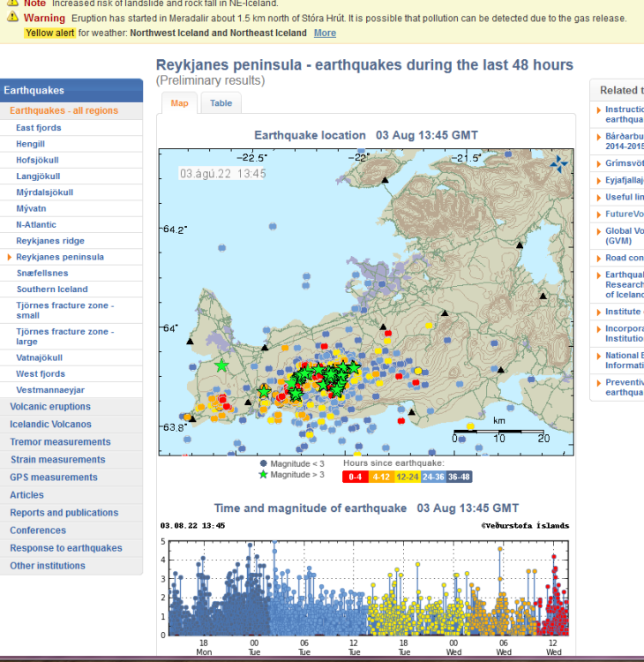Screen dimensions: 644x662
Task: Select the Map tab
Action: pos(179,103)
